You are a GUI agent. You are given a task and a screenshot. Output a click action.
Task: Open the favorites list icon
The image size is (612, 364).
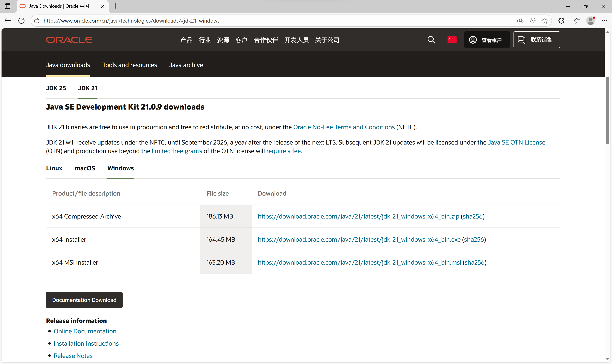[577, 21]
